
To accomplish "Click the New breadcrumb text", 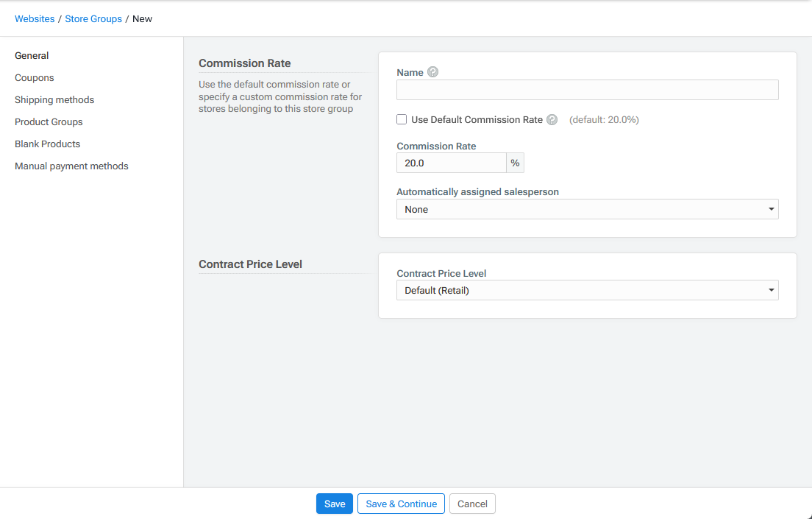I will (x=142, y=19).
